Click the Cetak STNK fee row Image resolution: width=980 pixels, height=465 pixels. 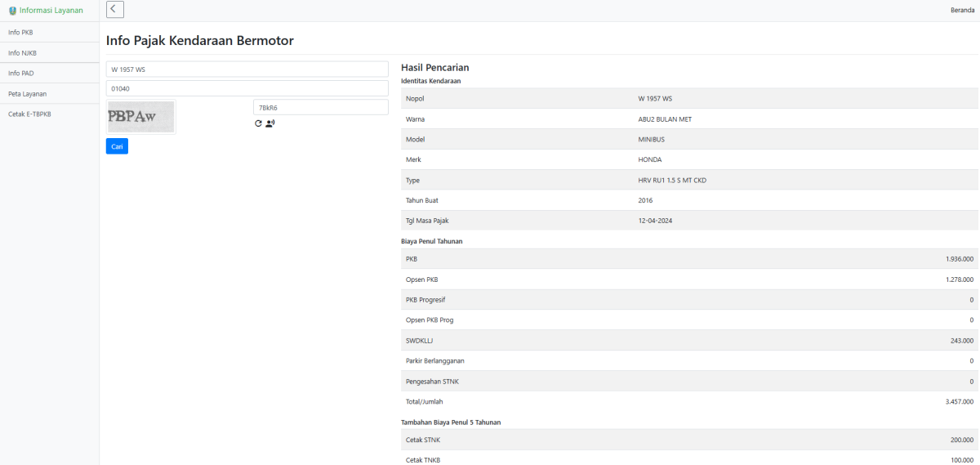689,440
